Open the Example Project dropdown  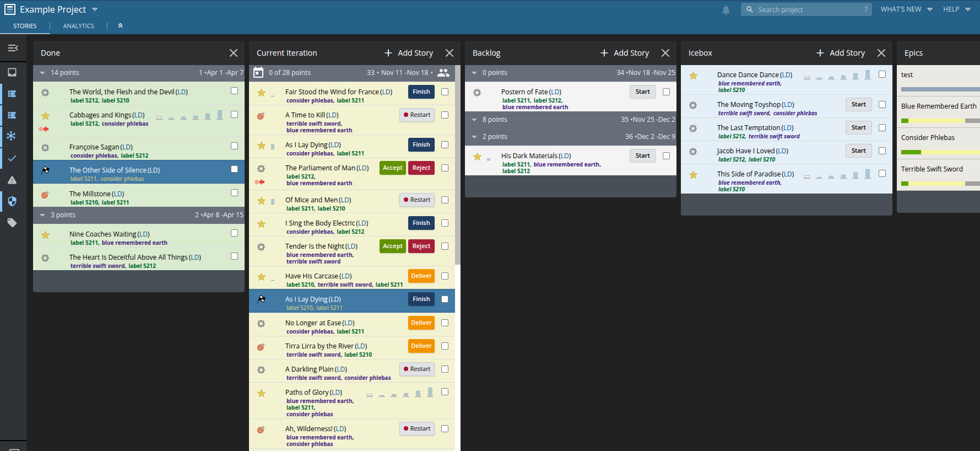[95, 9]
